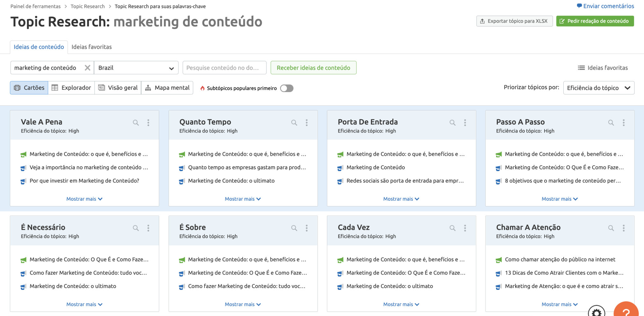The height and width of the screenshot is (316, 644).
Task: Click Receber ideias de conteúdo button
Action: point(313,68)
